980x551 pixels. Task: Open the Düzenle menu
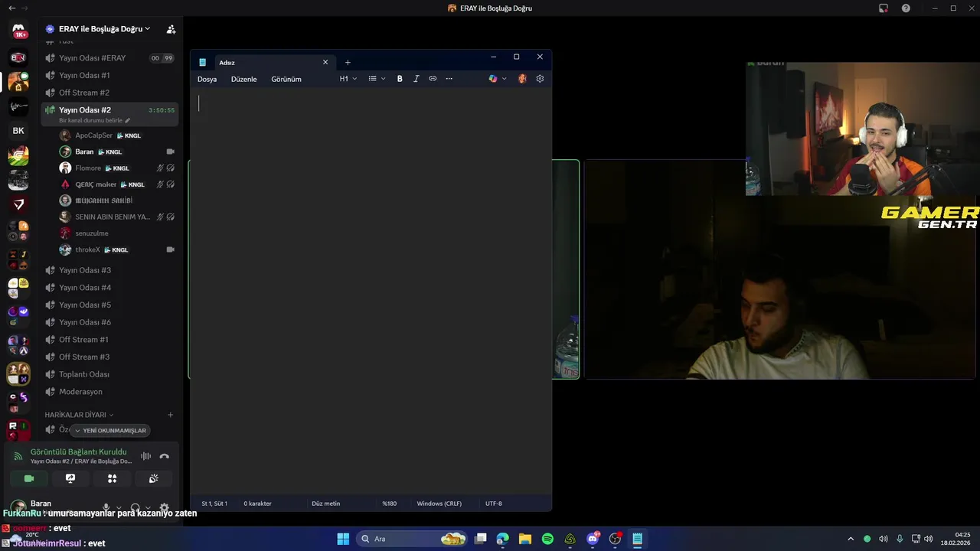243,79
